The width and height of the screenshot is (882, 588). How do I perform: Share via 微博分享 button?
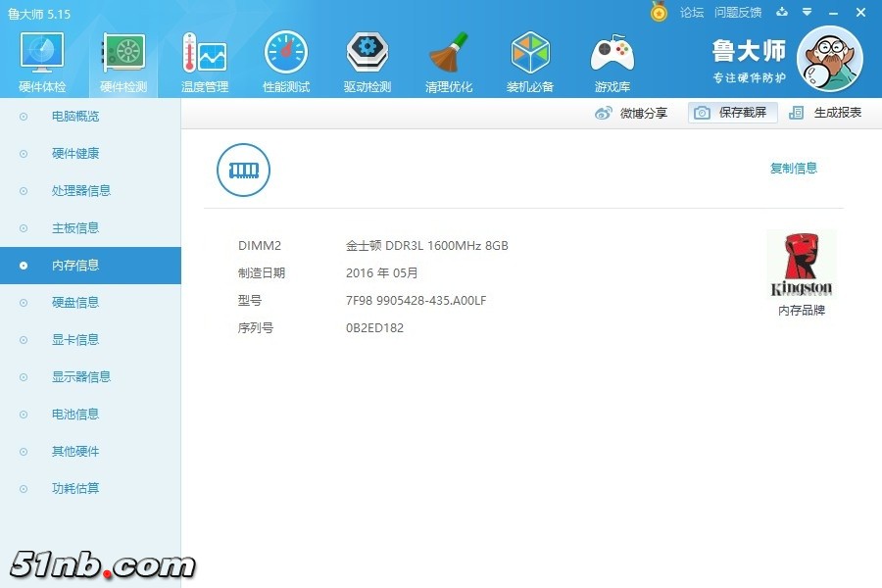(x=631, y=113)
